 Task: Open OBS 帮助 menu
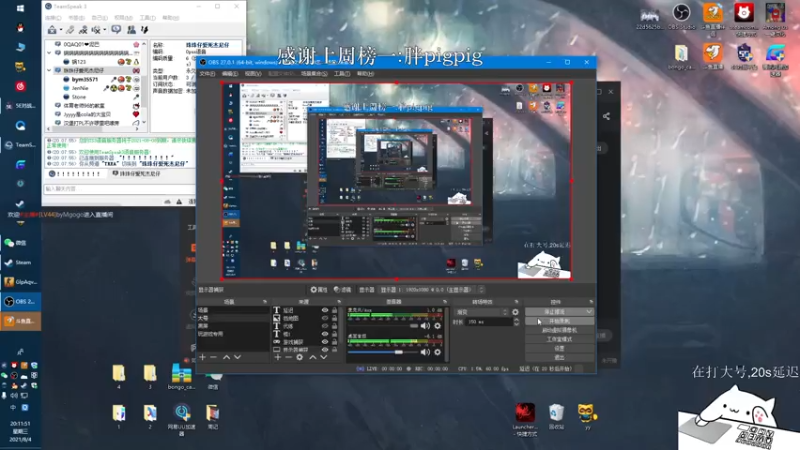(365, 73)
